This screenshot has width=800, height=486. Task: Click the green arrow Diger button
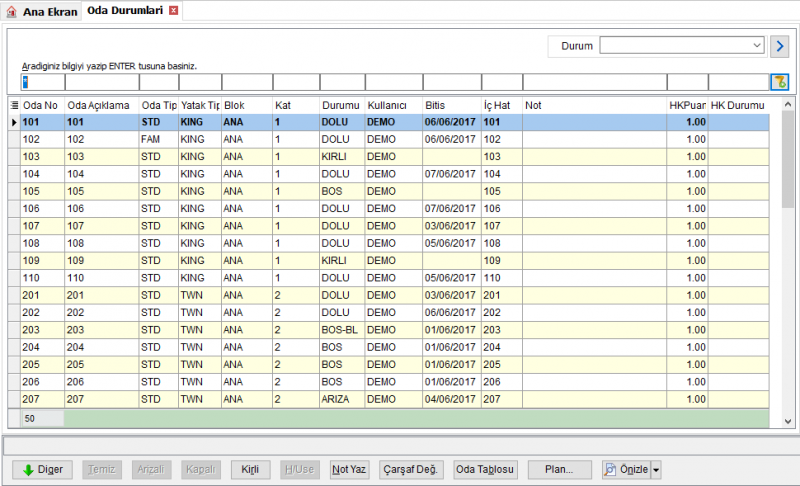pyautogui.click(x=42, y=470)
